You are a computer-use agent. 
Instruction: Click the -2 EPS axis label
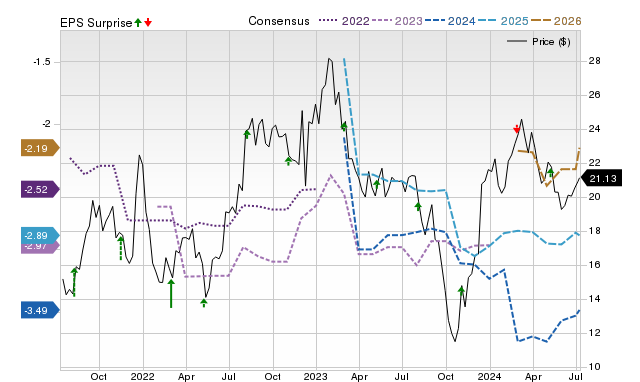[46, 124]
